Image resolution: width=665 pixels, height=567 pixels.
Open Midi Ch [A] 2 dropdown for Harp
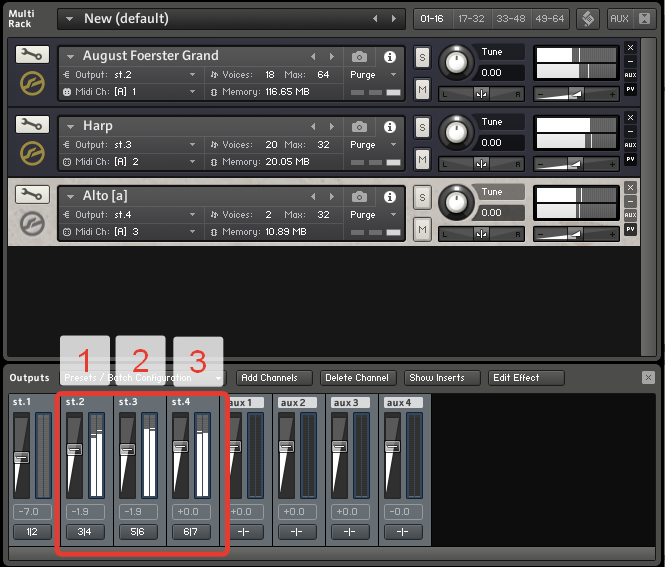[x=192, y=162]
